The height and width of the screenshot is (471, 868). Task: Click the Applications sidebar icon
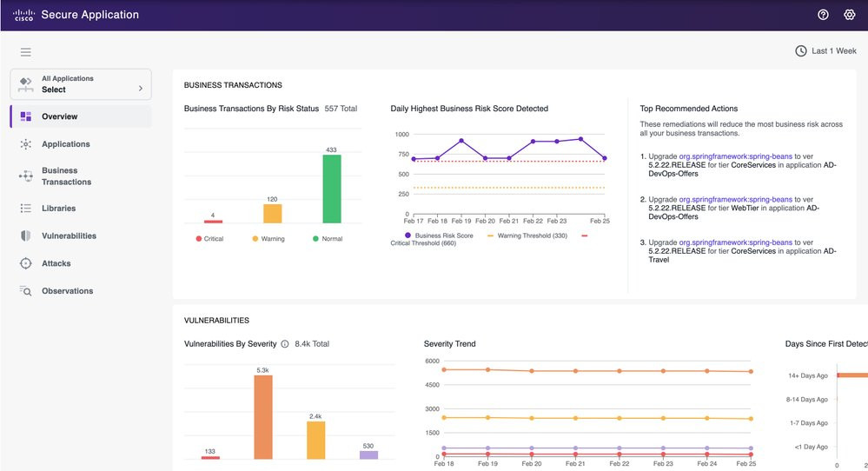(x=25, y=144)
